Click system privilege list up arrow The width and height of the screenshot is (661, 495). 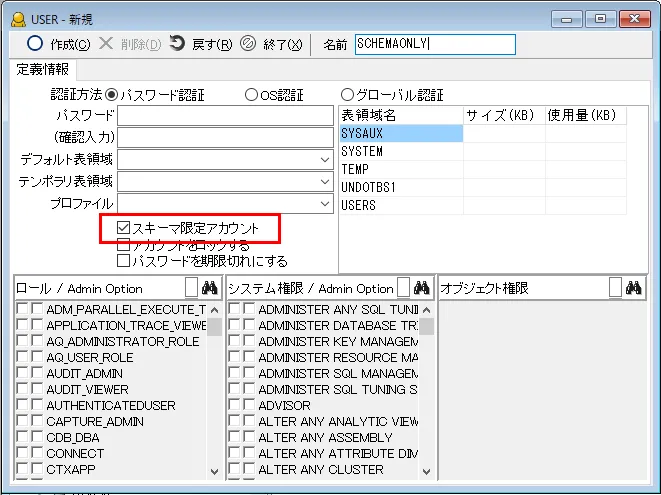point(427,310)
